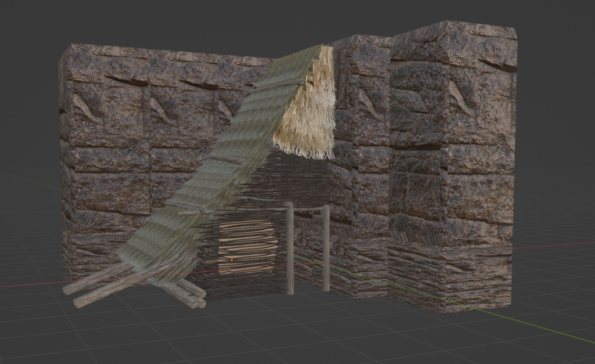Select the left wooden door frame post
This screenshot has height=364, width=595.
click(x=289, y=250)
